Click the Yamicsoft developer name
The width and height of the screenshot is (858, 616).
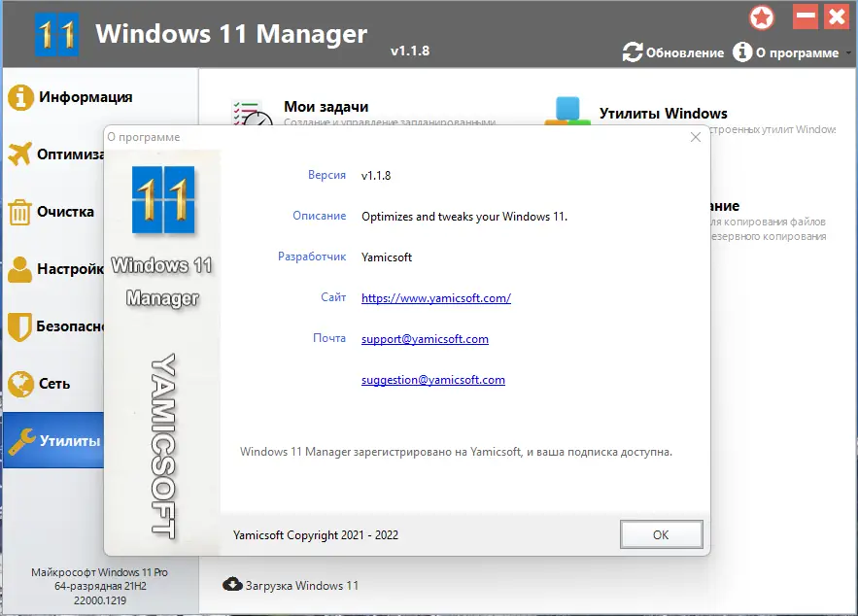[x=387, y=257]
